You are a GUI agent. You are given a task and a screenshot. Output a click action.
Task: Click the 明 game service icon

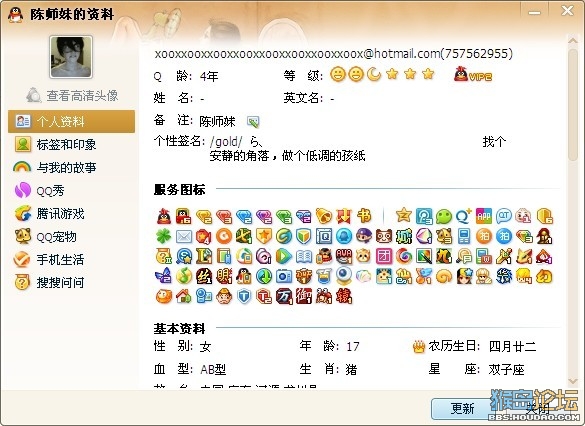tap(224, 276)
